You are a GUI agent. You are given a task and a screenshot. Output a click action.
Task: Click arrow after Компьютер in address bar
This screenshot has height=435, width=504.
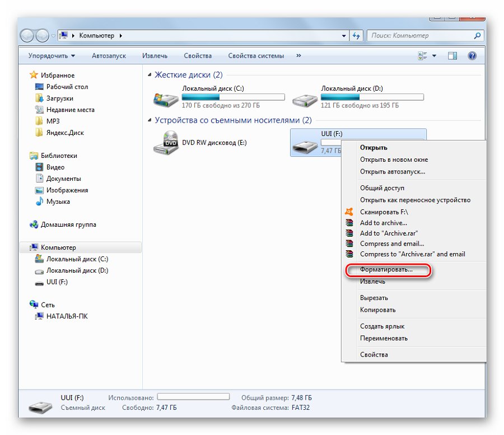tap(121, 36)
